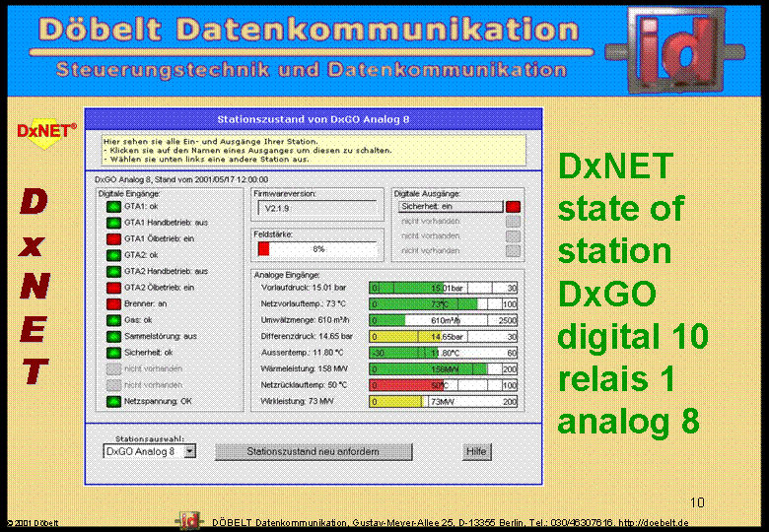Click the small id logo in the footer
The image size is (769, 532).
189,521
